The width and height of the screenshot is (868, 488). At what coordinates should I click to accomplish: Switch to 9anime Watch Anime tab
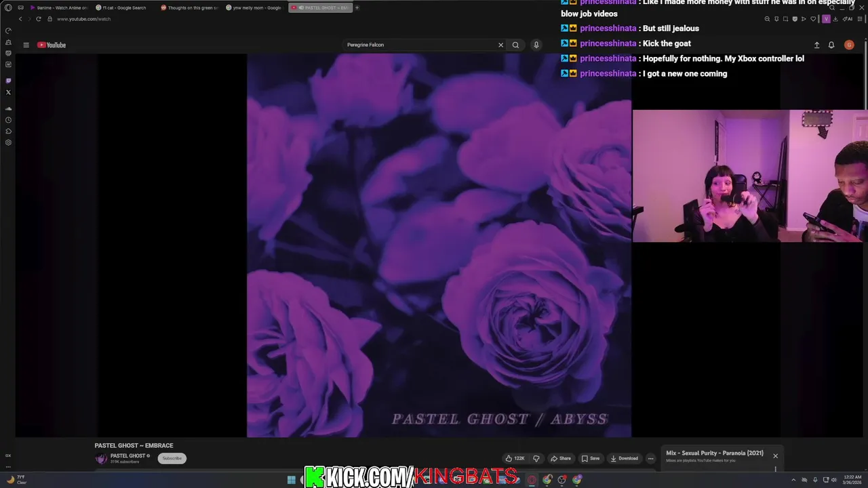pyautogui.click(x=58, y=7)
